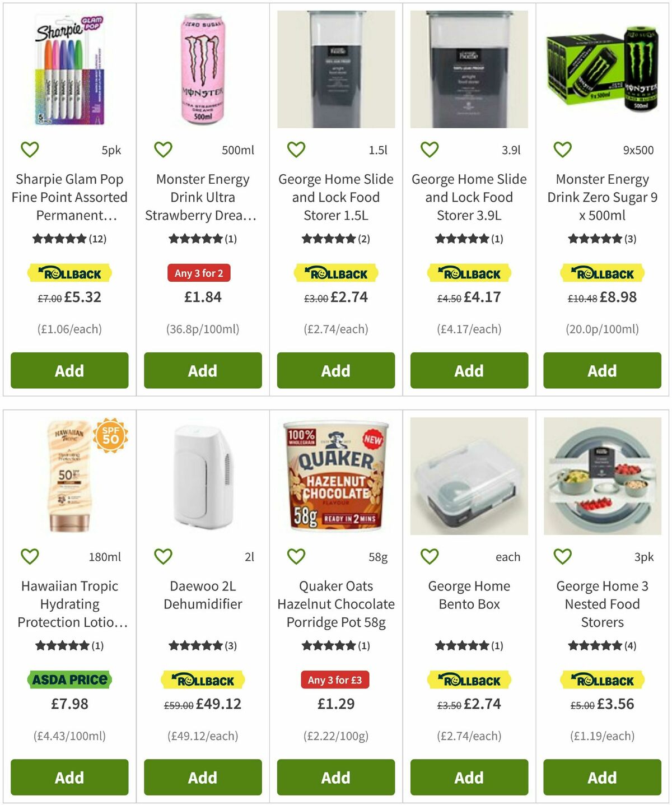Click the Rollback badge on the dehumidifier
The image size is (672, 805).
tap(202, 680)
